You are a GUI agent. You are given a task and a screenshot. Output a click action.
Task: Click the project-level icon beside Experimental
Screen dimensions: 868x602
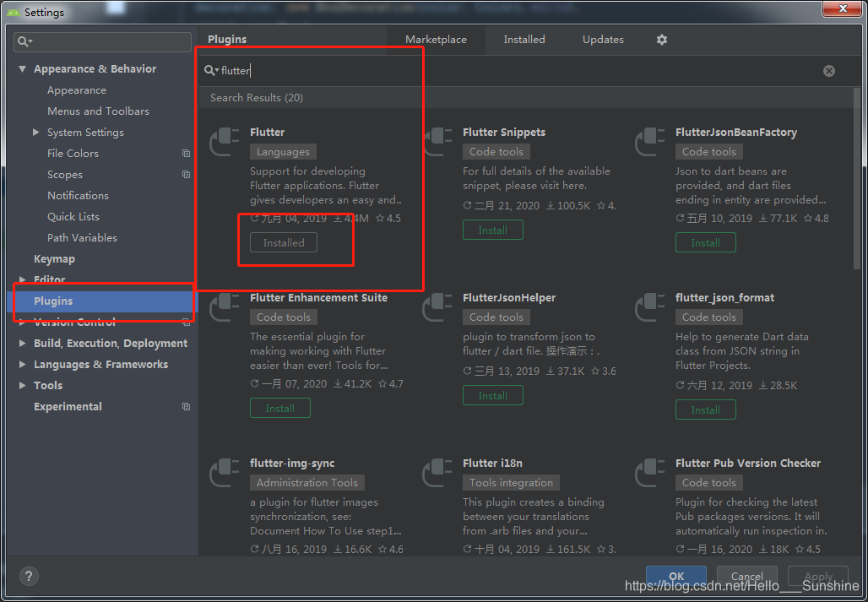tap(186, 407)
